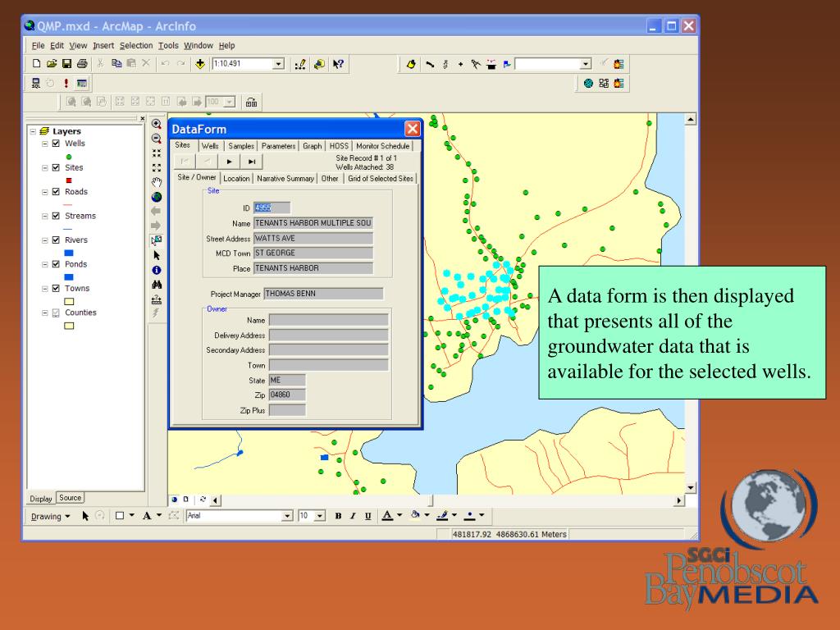Screen dimensions: 840x630
Task: Activate the Identify info tool
Action: tap(157, 270)
